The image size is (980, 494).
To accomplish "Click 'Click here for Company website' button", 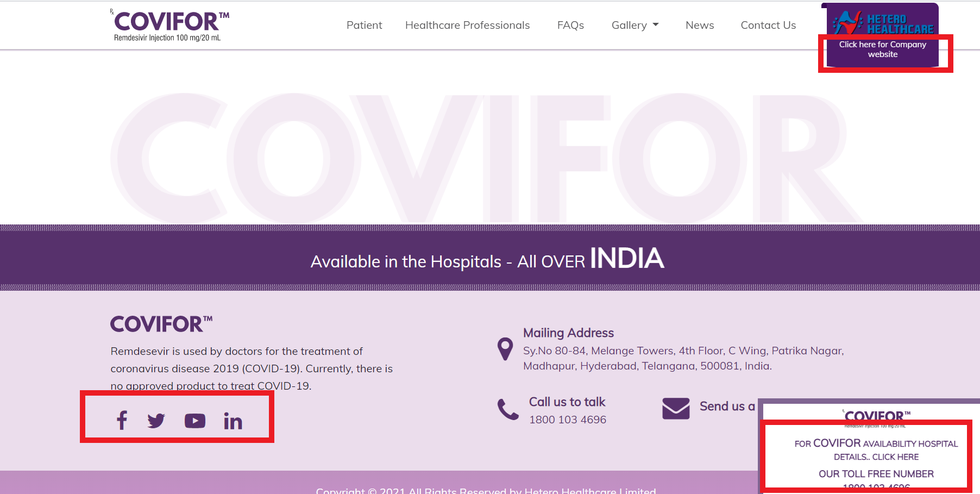I will click(883, 49).
